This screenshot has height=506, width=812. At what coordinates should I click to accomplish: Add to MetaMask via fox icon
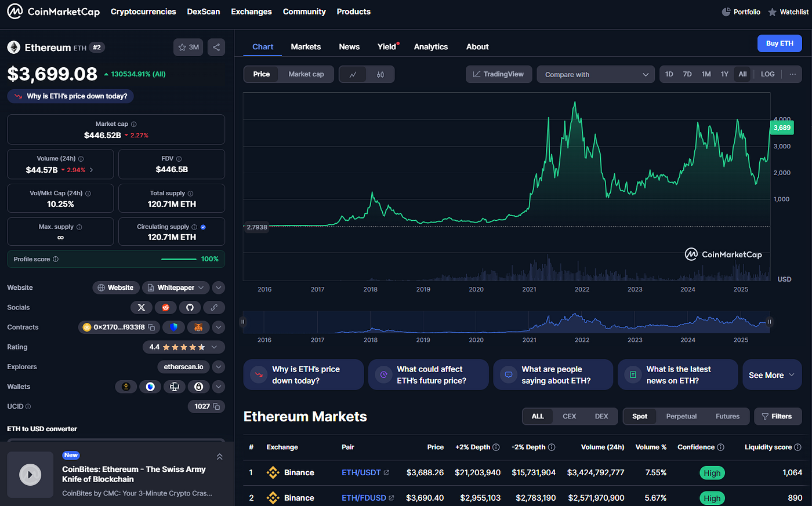(198, 327)
